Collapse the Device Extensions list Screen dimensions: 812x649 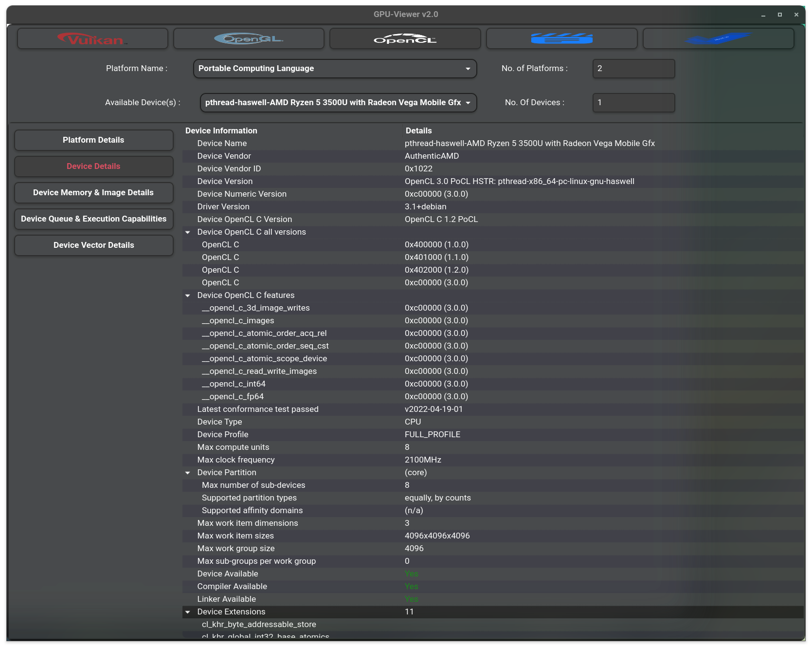point(188,612)
